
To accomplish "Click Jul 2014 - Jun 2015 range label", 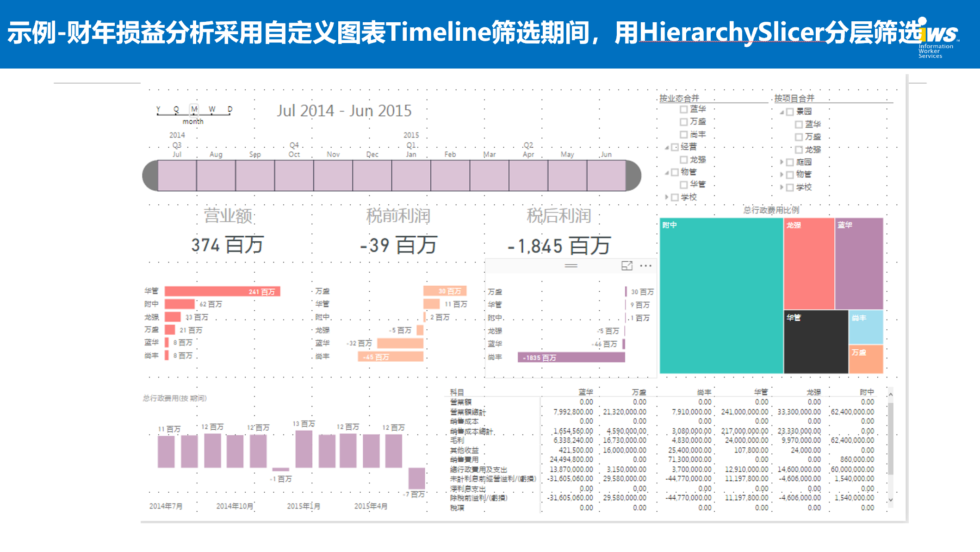I will pyautogui.click(x=344, y=111).
